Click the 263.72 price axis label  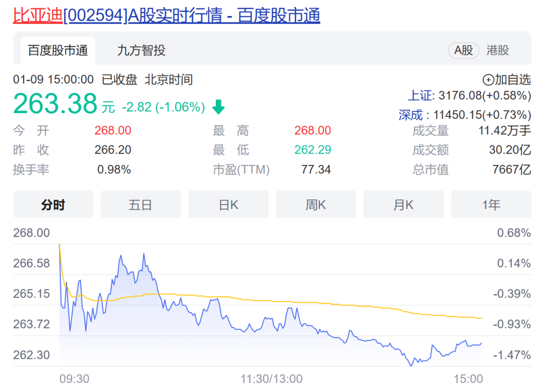[31, 324]
